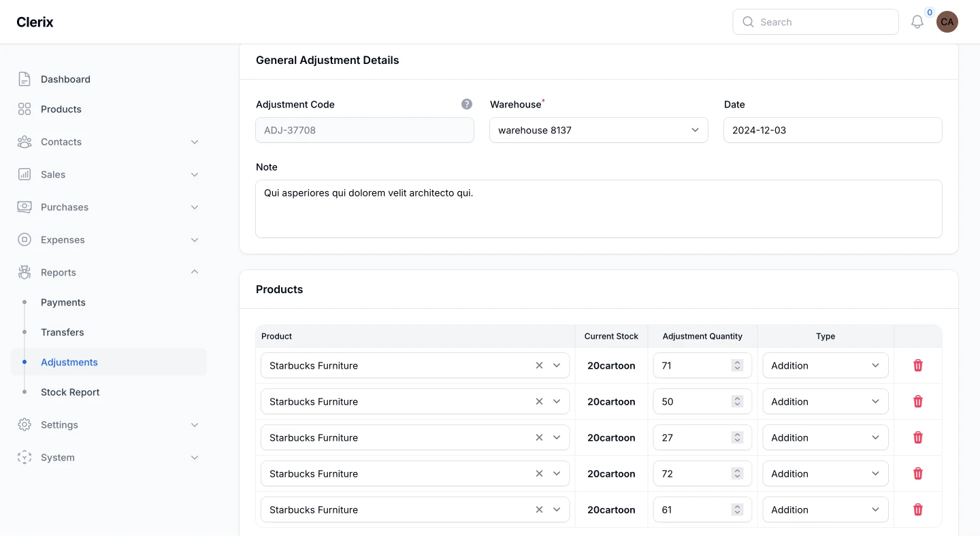
Task: Expand the System menu chevron
Action: tap(195, 457)
